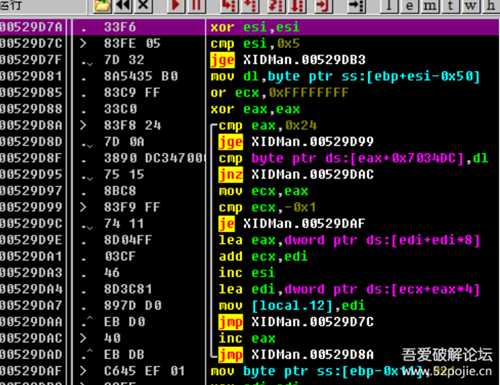Click the Trace into toolbar icon
500x385 pixels.
click(x=276, y=6)
